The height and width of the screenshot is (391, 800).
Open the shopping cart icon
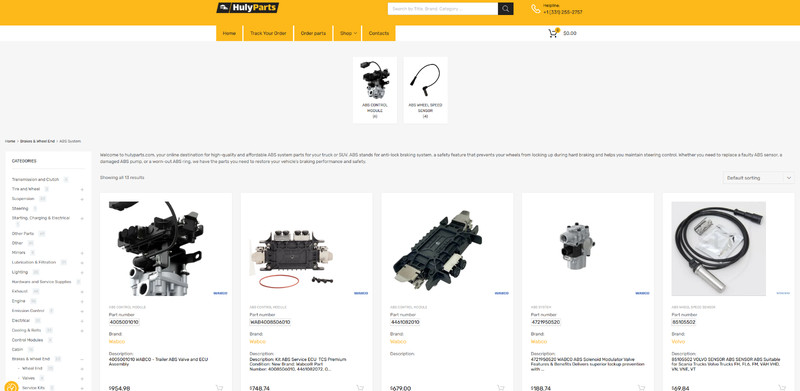tap(553, 33)
